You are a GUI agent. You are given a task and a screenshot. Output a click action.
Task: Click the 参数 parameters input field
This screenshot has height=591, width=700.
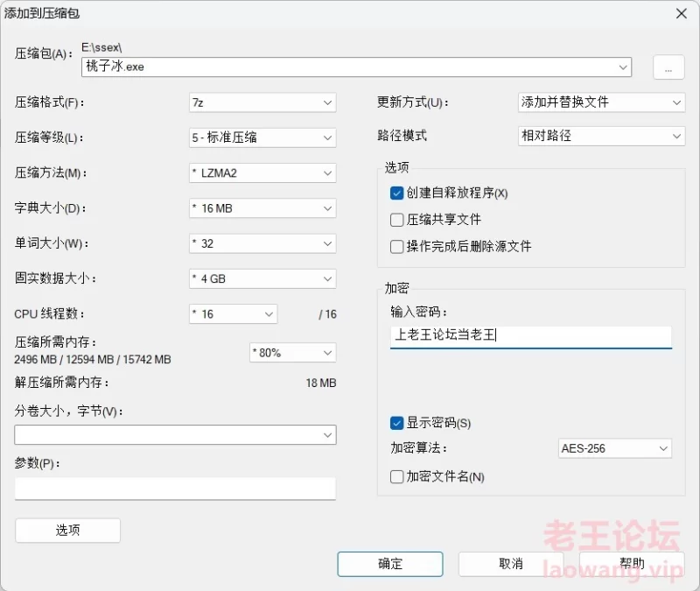(x=175, y=489)
